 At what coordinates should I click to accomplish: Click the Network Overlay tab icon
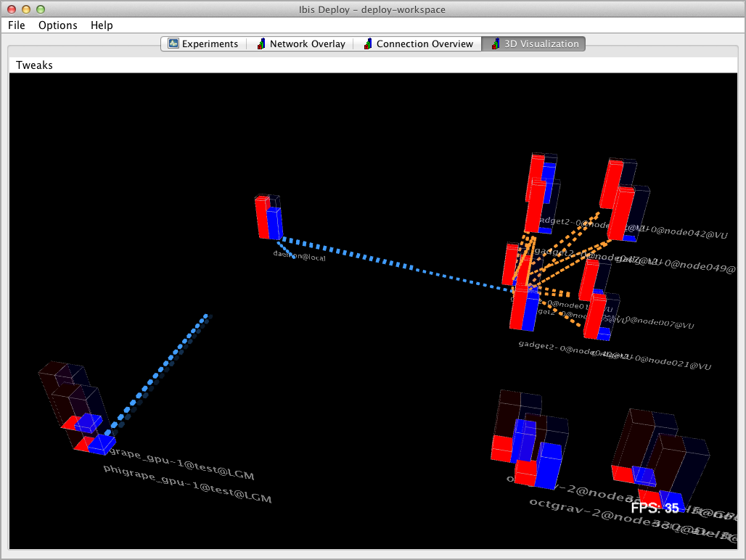[261, 44]
